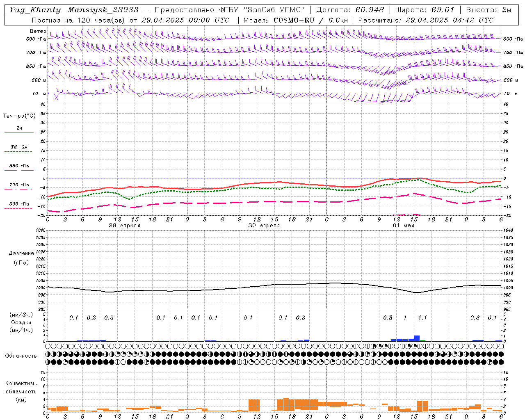Click the tallest blue precipitation bar on 01 мая
This screenshot has height=420, width=525.
coord(417,338)
